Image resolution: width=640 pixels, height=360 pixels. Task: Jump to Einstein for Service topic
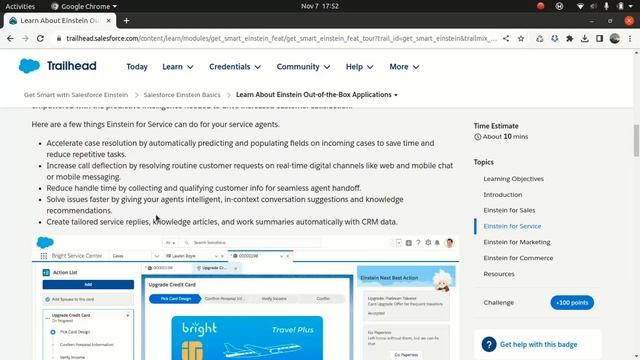coord(512,226)
